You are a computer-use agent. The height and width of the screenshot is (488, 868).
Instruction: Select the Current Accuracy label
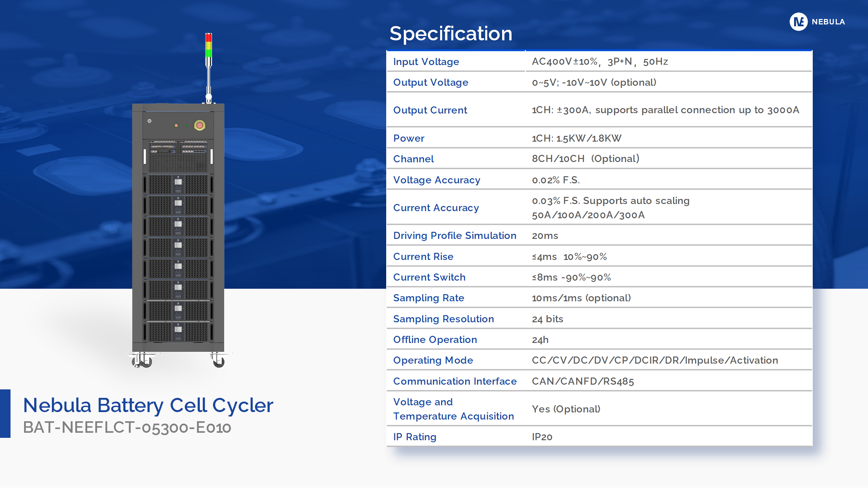[x=436, y=208]
